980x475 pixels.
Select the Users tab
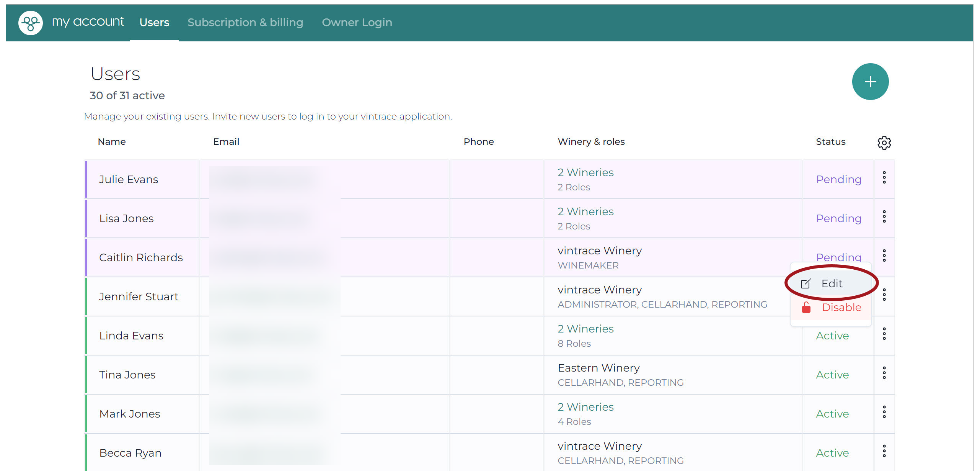154,23
